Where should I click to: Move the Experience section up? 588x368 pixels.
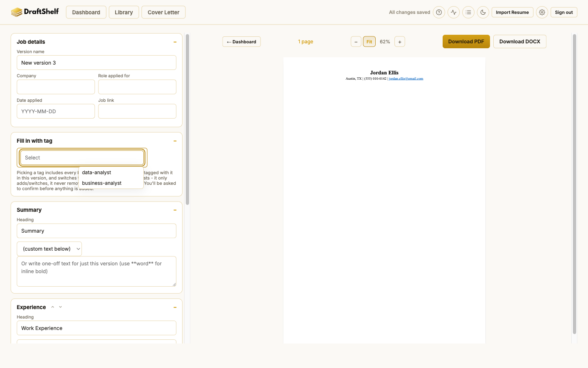(x=53, y=307)
